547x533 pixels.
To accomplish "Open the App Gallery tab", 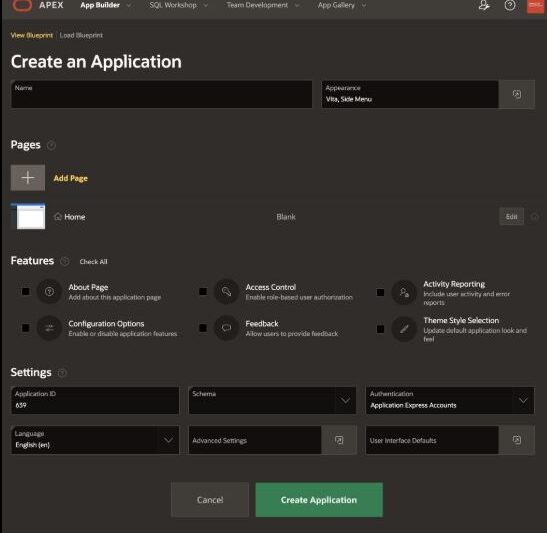I will pos(336,5).
